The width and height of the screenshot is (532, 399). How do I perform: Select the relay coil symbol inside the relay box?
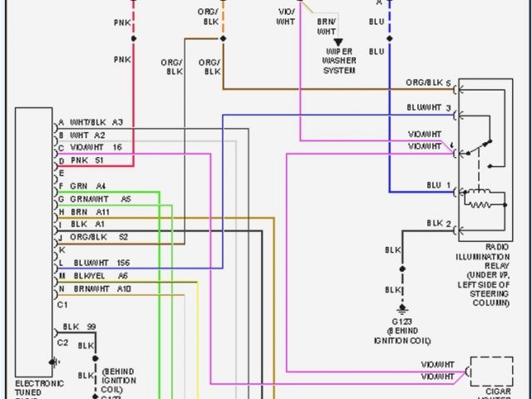pos(480,199)
